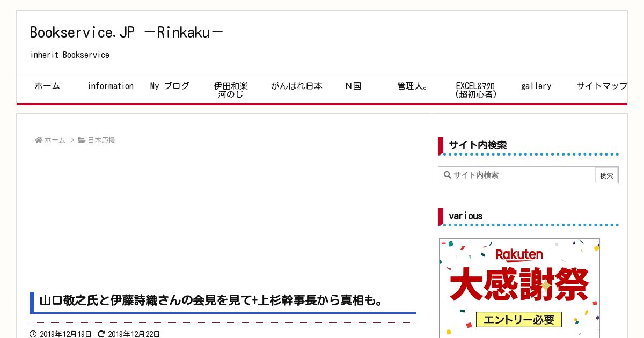Viewport: 644px width, 338px height.
Task: Click the inherit Bookservice tagline
Action: click(70, 55)
